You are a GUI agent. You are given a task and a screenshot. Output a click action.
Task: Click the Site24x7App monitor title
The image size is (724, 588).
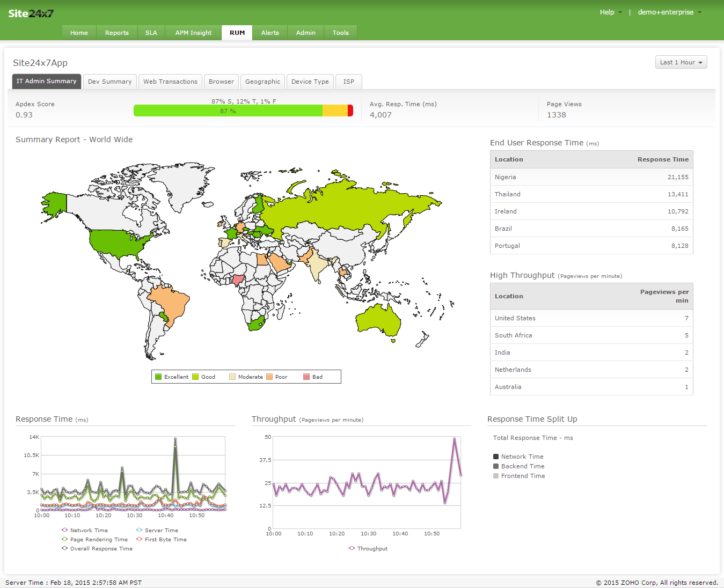tap(40, 63)
